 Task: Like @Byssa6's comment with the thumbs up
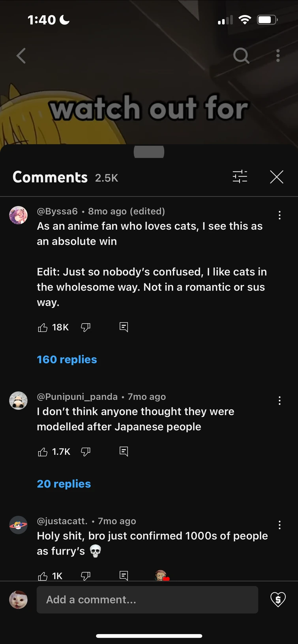coord(43,327)
